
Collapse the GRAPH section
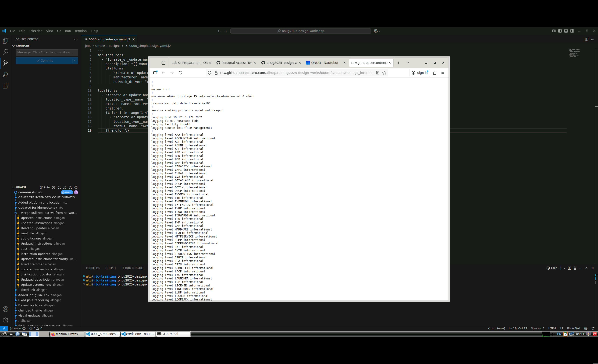(x=14, y=187)
